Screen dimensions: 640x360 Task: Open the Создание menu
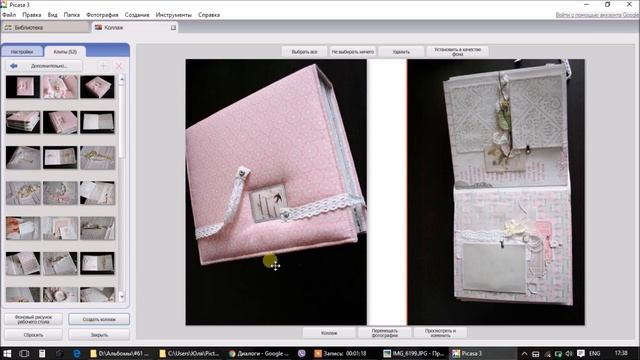point(137,15)
